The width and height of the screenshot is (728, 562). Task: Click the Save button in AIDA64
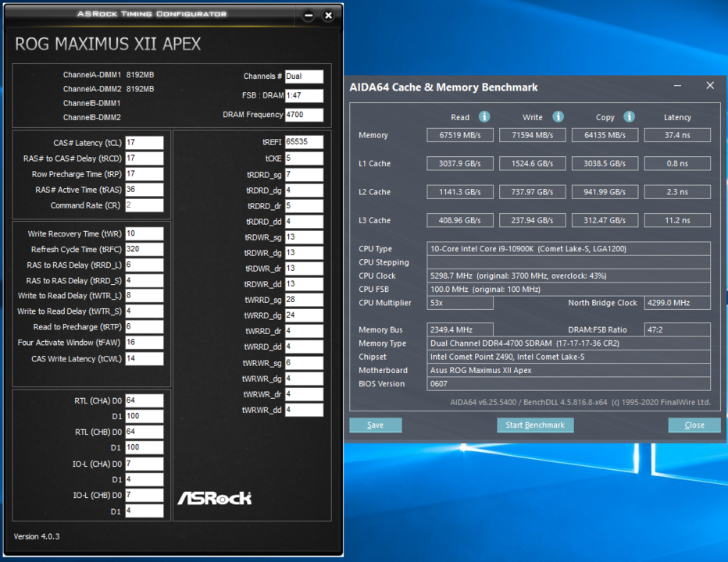(375, 425)
